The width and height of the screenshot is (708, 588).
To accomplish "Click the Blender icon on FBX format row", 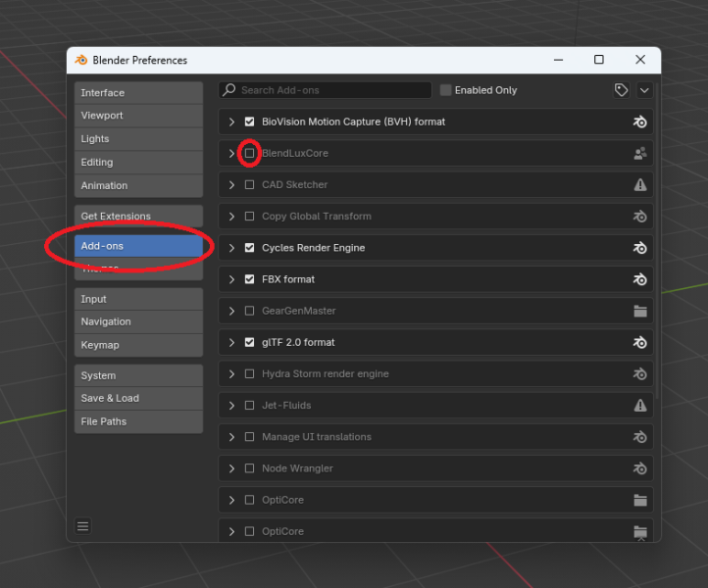I will [639, 279].
